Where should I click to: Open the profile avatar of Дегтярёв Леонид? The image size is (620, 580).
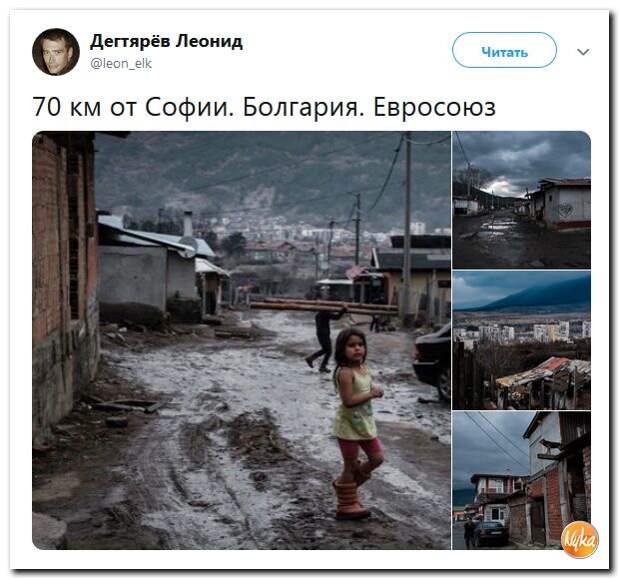pyautogui.click(x=56, y=52)
